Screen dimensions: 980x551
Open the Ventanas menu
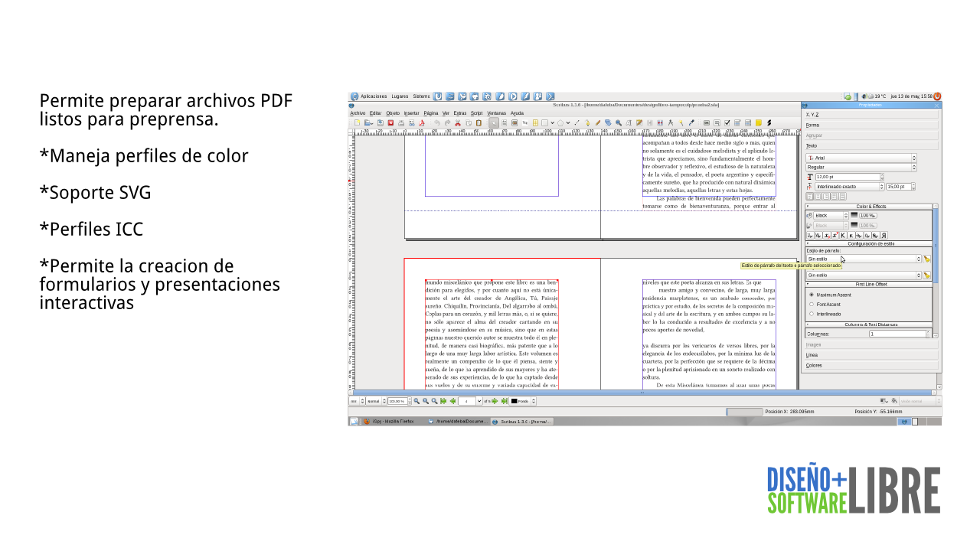(x=496, y=113)
